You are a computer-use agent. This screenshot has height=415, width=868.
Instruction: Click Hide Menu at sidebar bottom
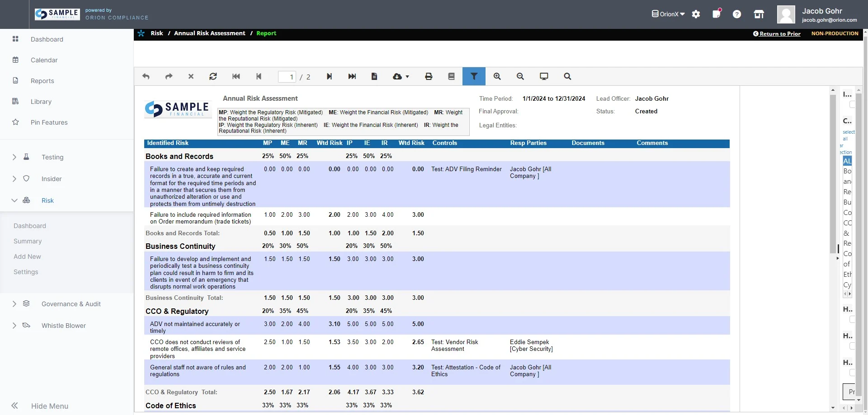coord(49,406)
